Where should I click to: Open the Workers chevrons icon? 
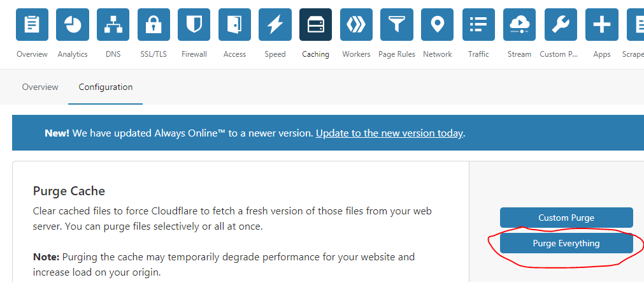tap(356, 25)
